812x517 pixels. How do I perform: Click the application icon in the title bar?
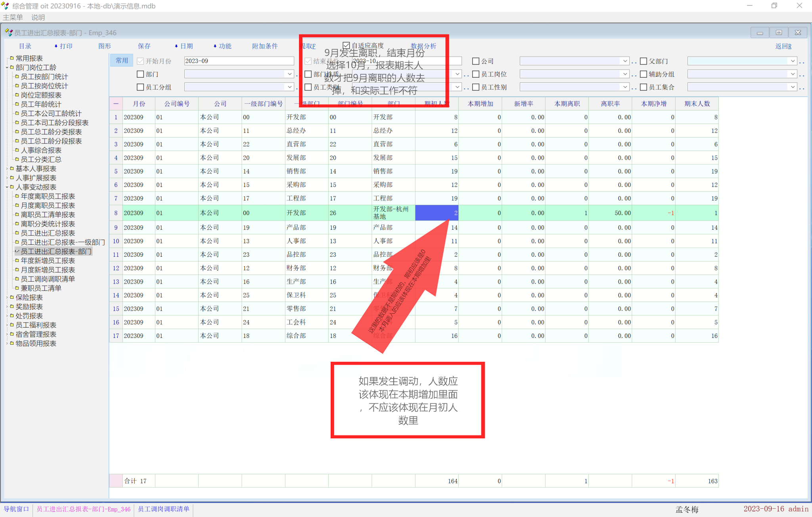pyautogui.click(x=5, y=6)
